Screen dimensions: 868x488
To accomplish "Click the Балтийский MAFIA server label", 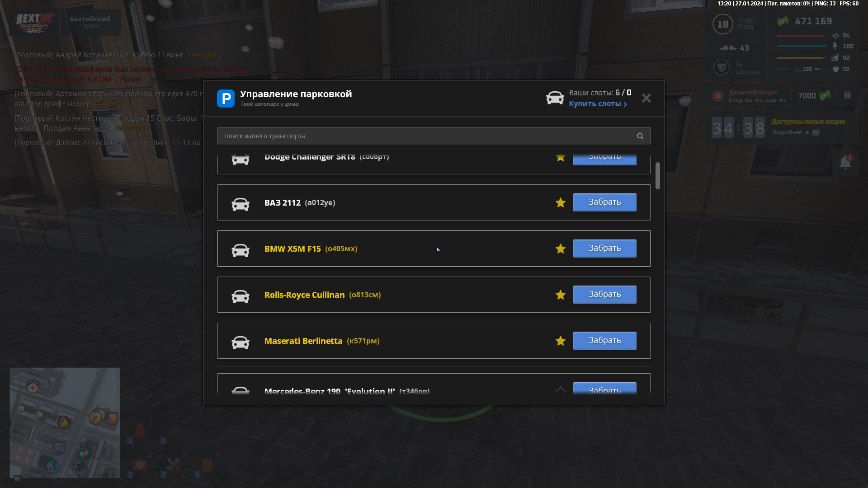I will 90,22.
